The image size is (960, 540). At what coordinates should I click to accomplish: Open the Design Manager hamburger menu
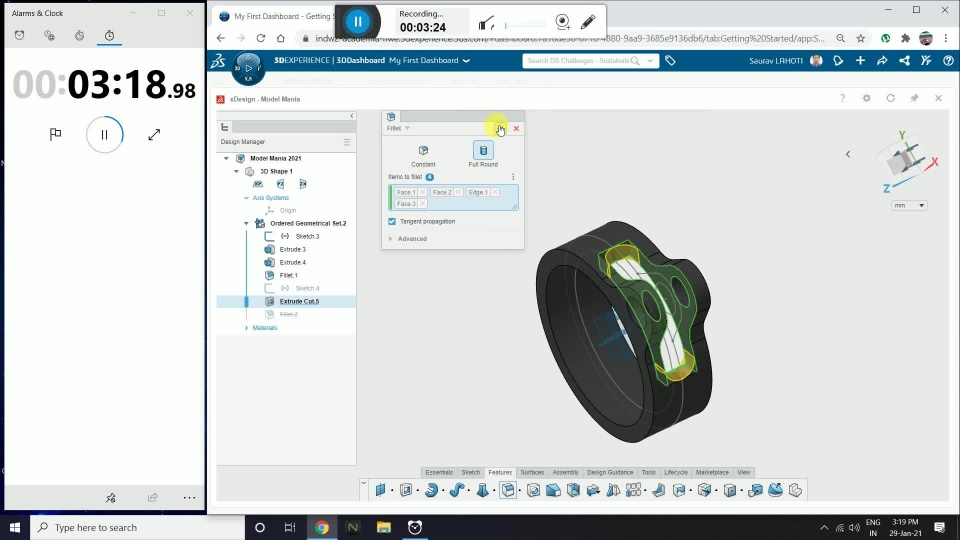(x=347, y=142)
